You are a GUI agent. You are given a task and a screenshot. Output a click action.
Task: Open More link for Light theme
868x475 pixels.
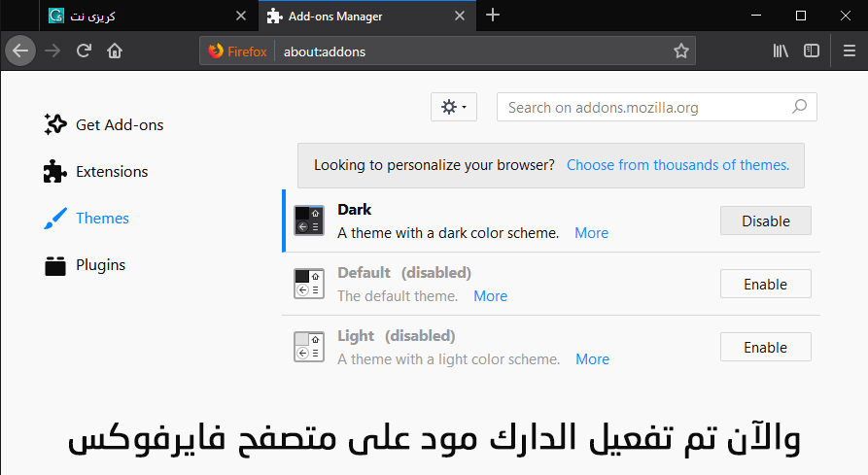592,358
